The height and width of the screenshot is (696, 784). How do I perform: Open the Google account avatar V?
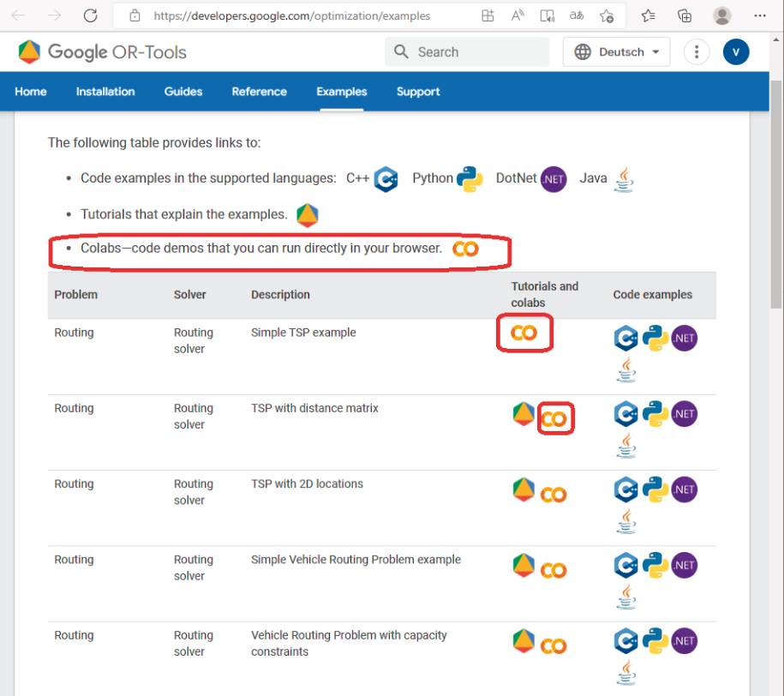(736, 52)
